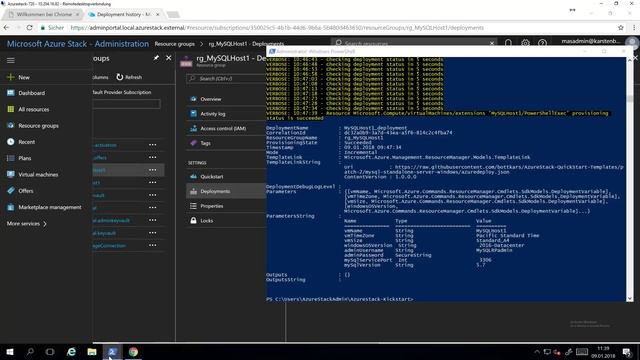The image size is (640, 360).
Task: Open Locks under Settings
Action: [x=207, y=221]
